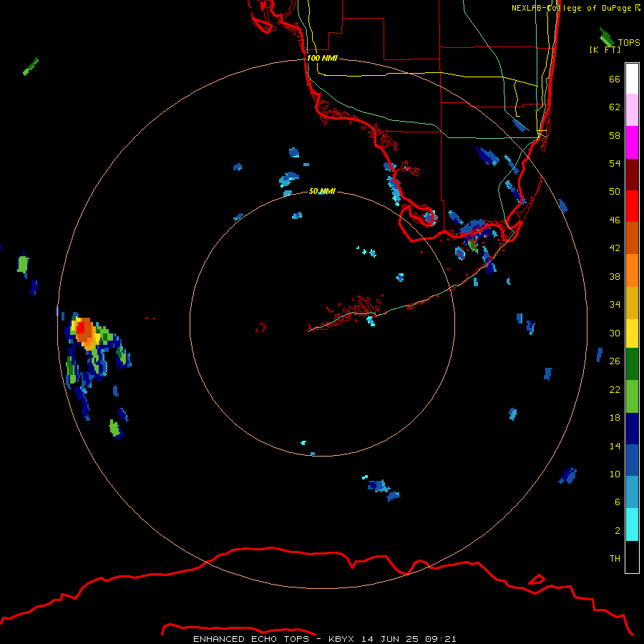Viewport: 644px width, 644px height.
Task: Select the dark green legend segment
Action: pyautogui.click(x=632, y=364)
